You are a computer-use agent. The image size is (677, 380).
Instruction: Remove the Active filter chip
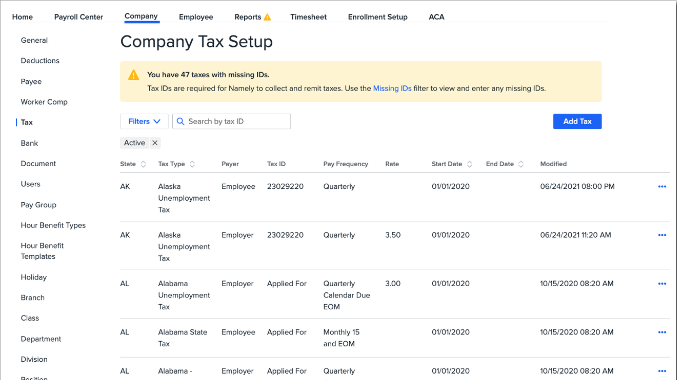[155, 142]
